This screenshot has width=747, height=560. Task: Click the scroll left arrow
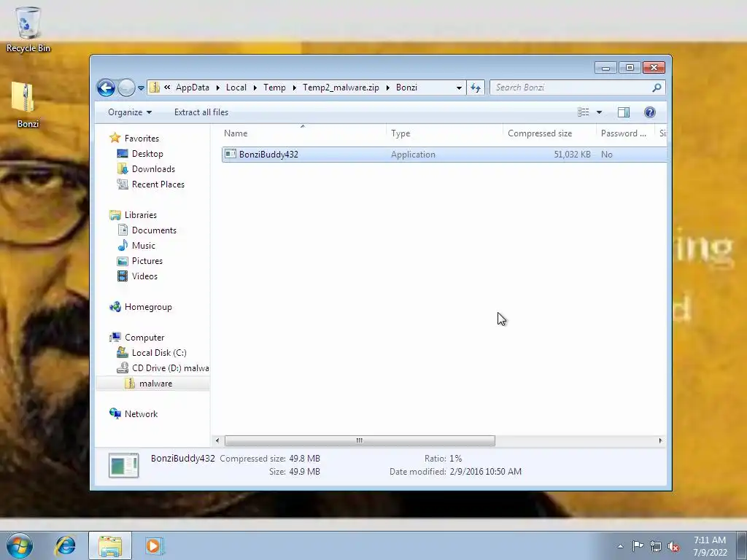point(217,440)
